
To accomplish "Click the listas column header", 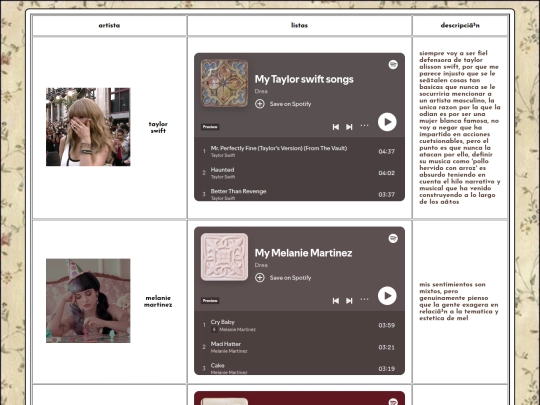I will point(299,25).
